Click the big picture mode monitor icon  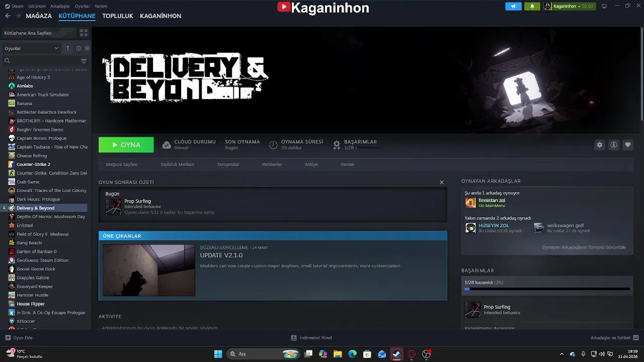coord(604,6)
